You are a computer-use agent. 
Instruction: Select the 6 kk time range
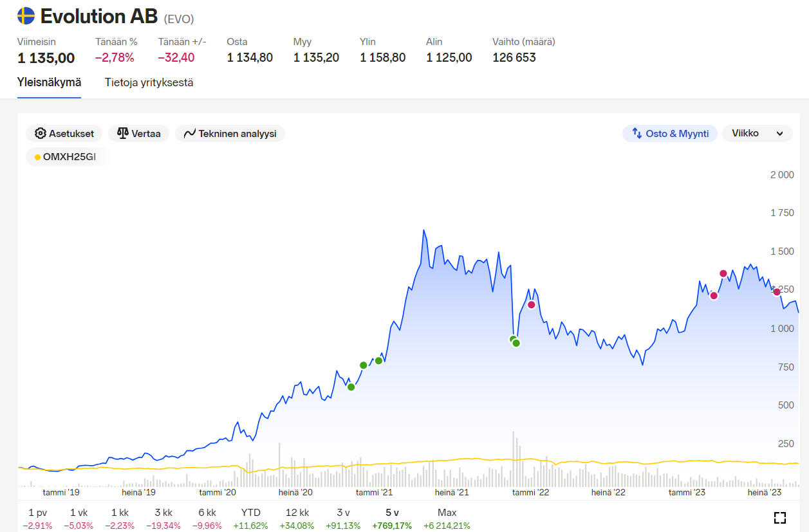[207, 513]
